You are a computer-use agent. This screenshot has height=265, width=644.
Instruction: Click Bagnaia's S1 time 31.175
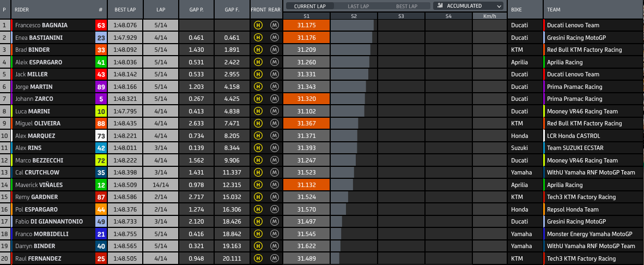click(x=306, y=25)
